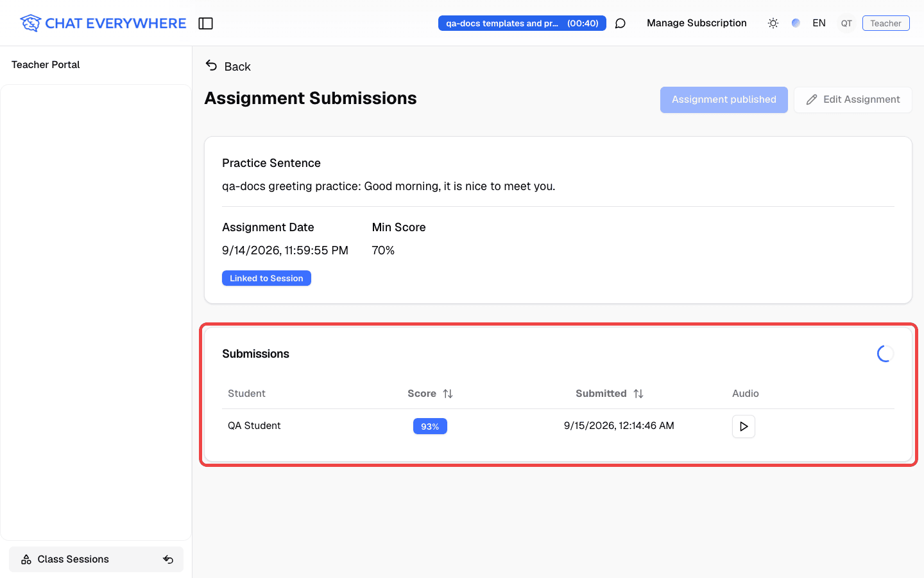Toggle light theme sun icon
Screen dimensions: 924x578
coord(773,23)
